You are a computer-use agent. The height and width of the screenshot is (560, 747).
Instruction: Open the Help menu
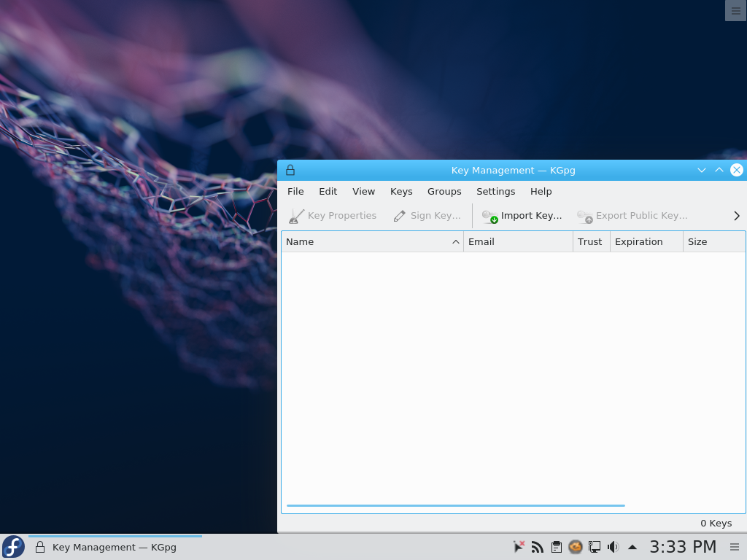tap(541, 192)
